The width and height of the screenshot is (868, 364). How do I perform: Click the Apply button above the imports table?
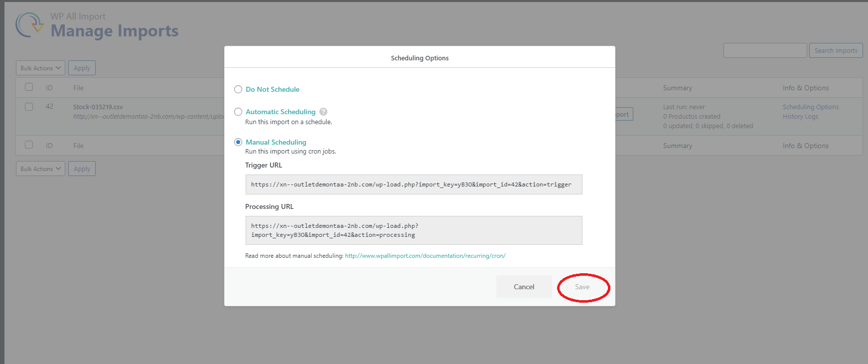(x=82, y=68)
